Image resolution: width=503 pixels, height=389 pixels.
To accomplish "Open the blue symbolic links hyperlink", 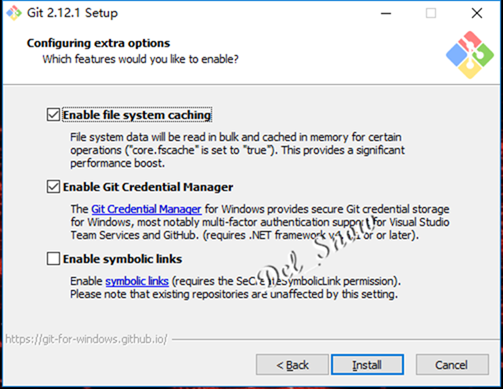I will click(137, 281).
